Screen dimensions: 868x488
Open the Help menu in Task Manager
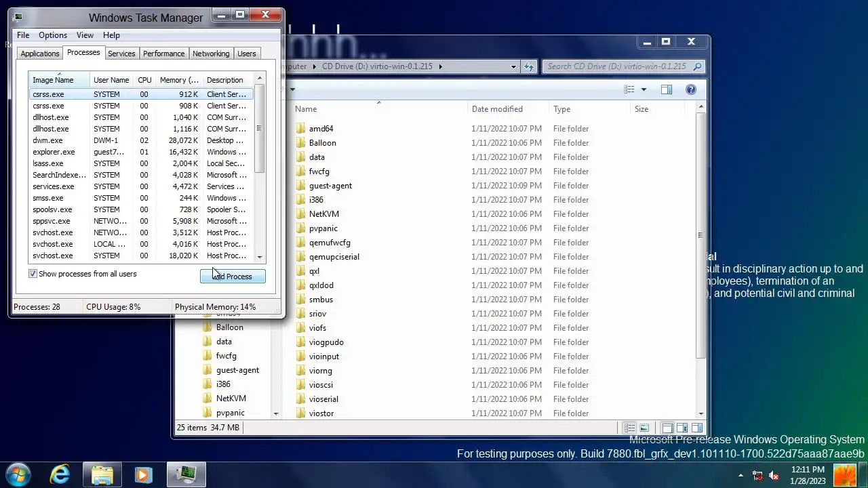(x=111, y=35)
